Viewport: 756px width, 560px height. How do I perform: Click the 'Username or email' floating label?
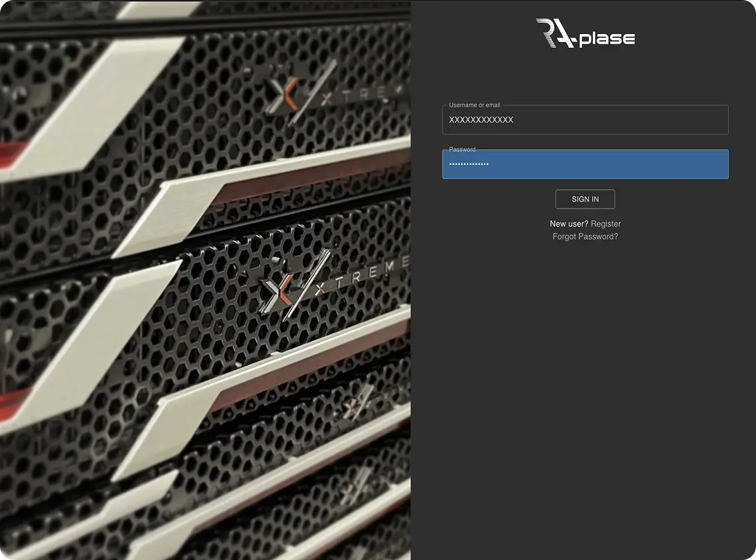[x=474, y=105]
